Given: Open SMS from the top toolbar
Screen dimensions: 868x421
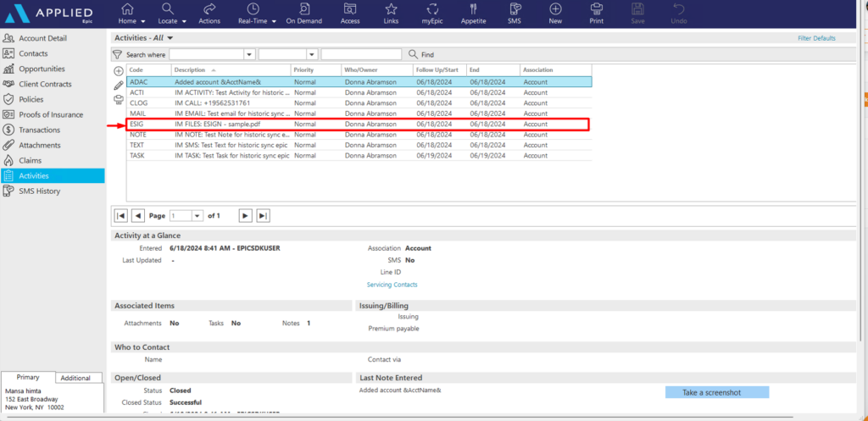Looking at the screenshot, I should coord(515,14).
